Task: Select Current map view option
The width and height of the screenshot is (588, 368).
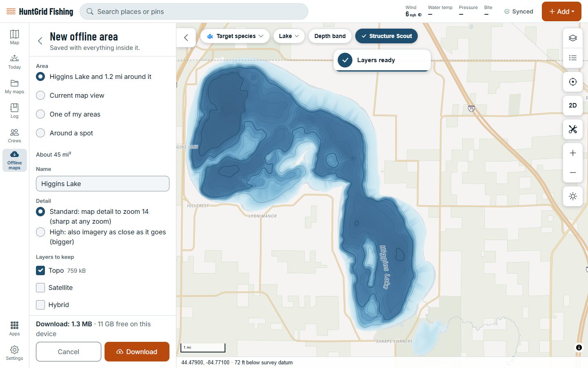Action: (x=70, y=95)
